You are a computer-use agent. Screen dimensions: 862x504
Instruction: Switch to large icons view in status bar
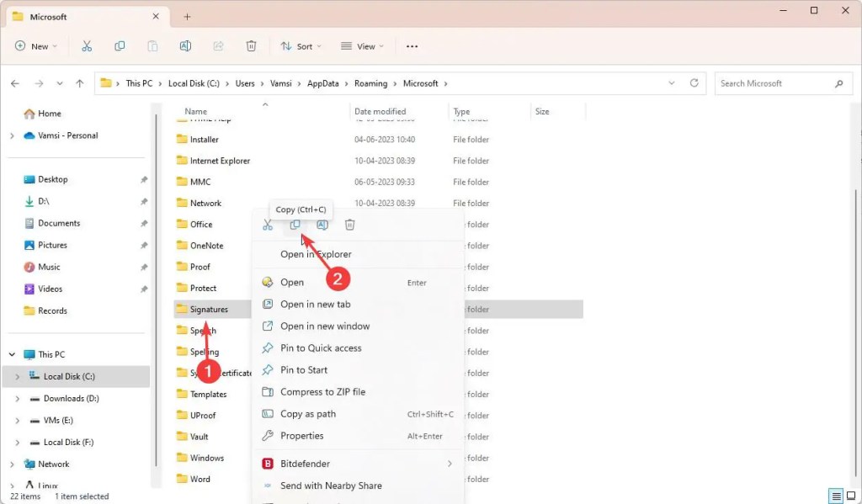point(851,496)
